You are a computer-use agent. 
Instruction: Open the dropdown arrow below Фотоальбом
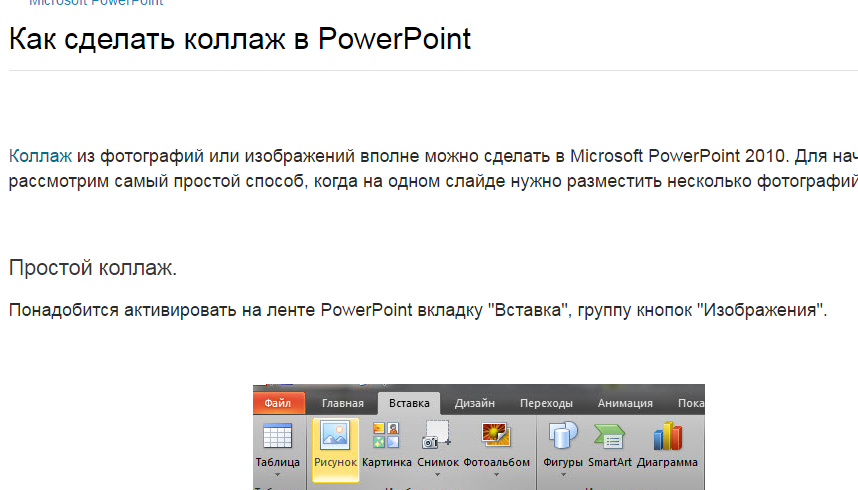tap(496, 475)
